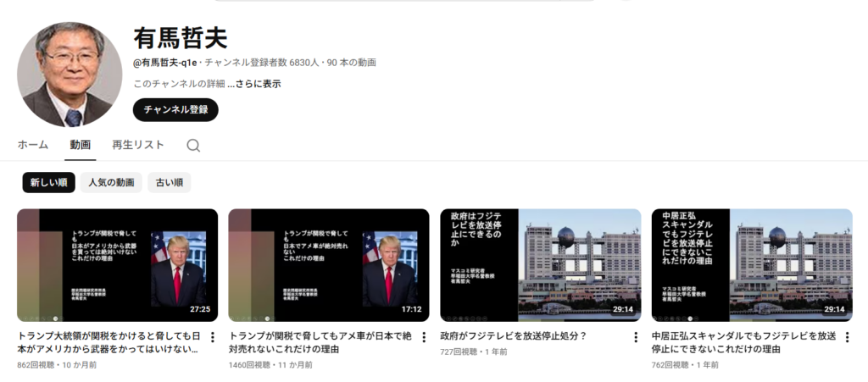Screen dimensions: 868x382
Task: Play the 27:25 Trump thumbnail video
Action: pos(117,264)
